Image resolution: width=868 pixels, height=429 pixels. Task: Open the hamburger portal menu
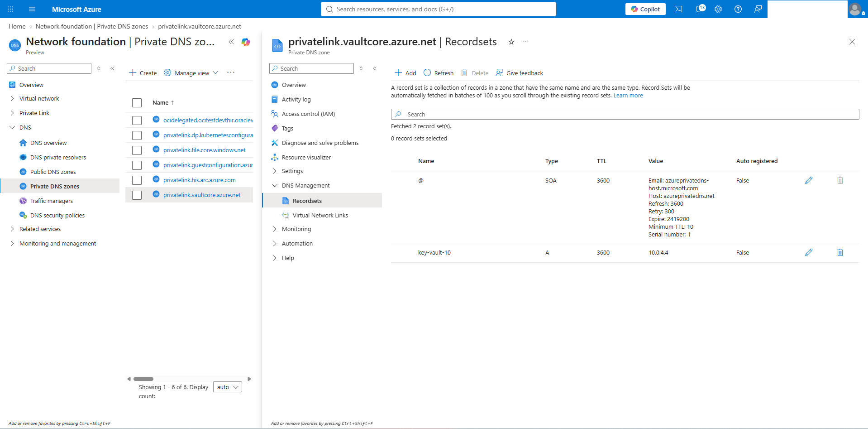click(32, 9)
